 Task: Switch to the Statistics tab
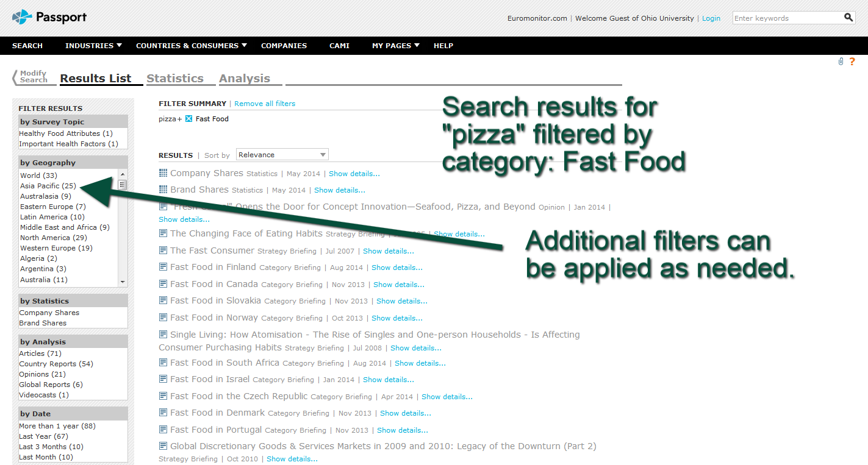click(175, 78)
